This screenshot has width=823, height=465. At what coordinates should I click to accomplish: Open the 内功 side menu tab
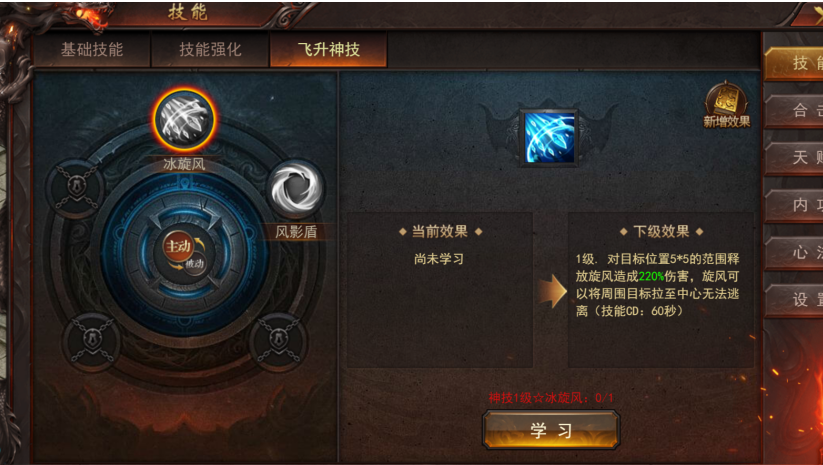click(794, 205)
